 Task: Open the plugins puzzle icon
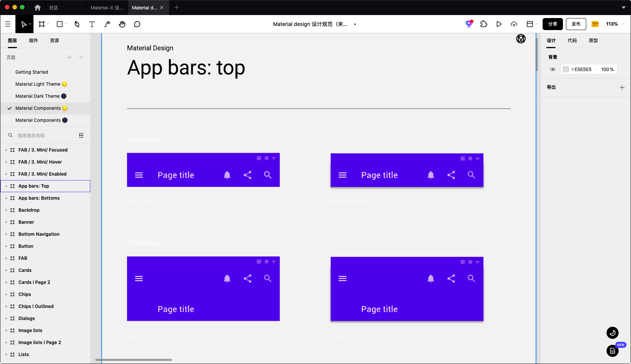(x=484, y=24)
